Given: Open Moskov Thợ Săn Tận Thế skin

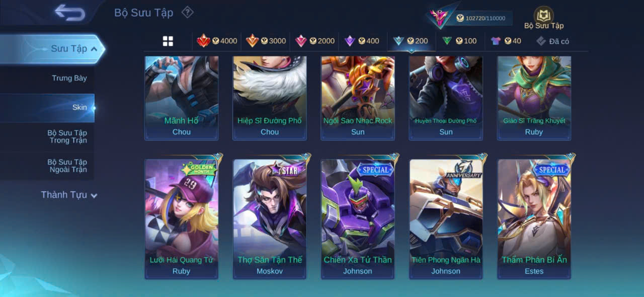Looking at the screenshot, I should click(270, 218).
